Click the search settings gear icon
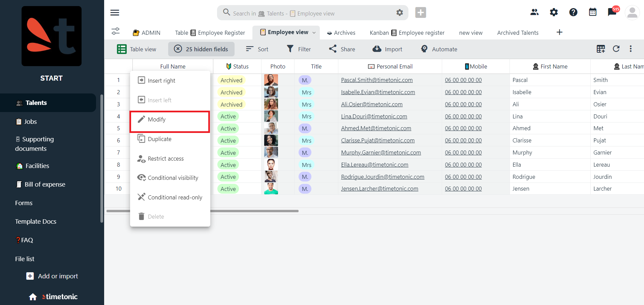The image size is (644, 305). pos(400,13)
